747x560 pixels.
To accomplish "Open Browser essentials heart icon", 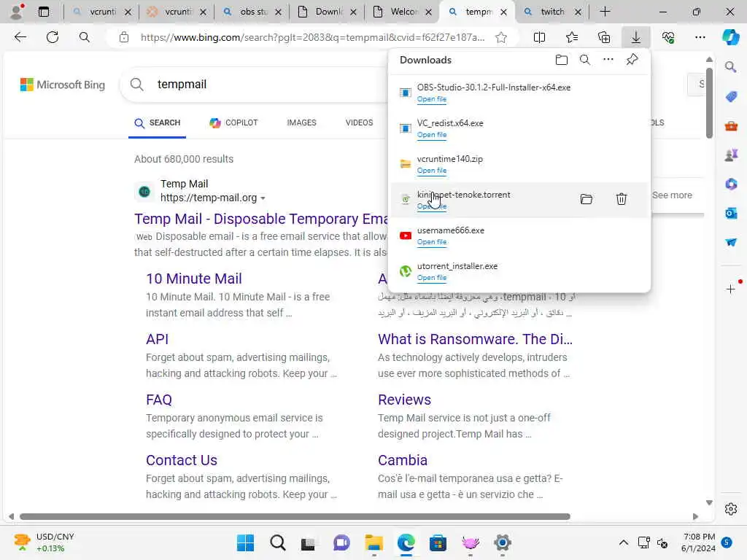I will 668,37.
